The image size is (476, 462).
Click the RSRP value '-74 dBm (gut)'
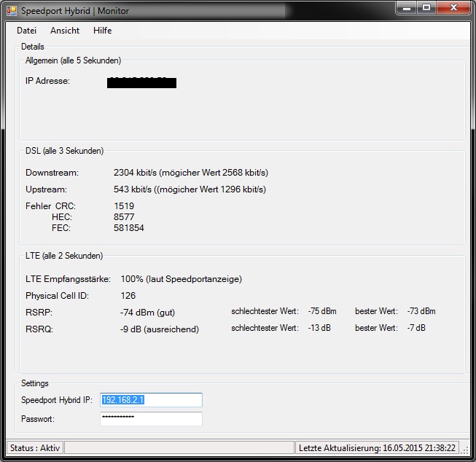coord(147,312)
